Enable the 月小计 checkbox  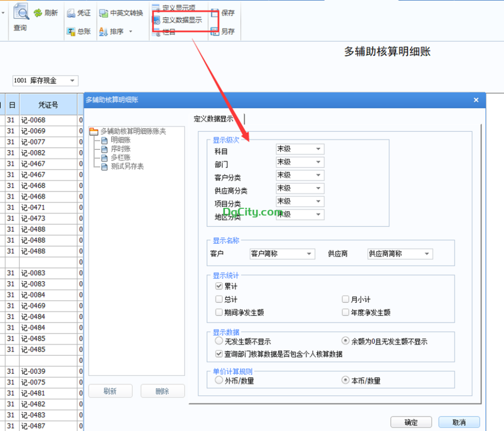[x=346, y=299]
